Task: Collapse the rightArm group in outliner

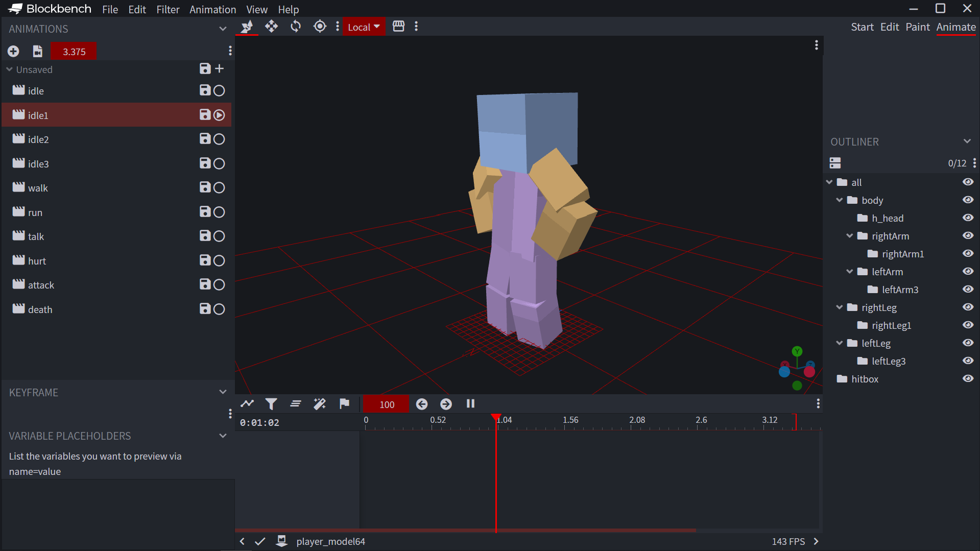Action: 850,236
